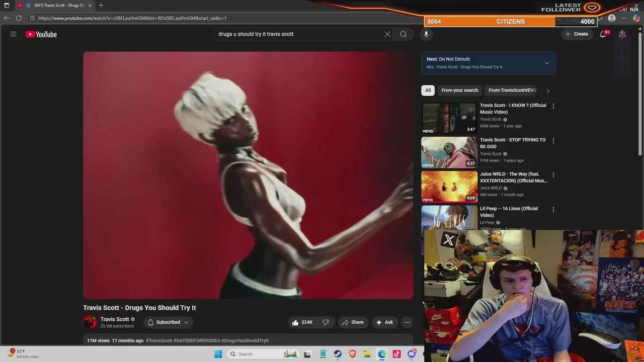Open options for I KNOW ? video
This screenshot has height=362, width=644.
point(553,106)
